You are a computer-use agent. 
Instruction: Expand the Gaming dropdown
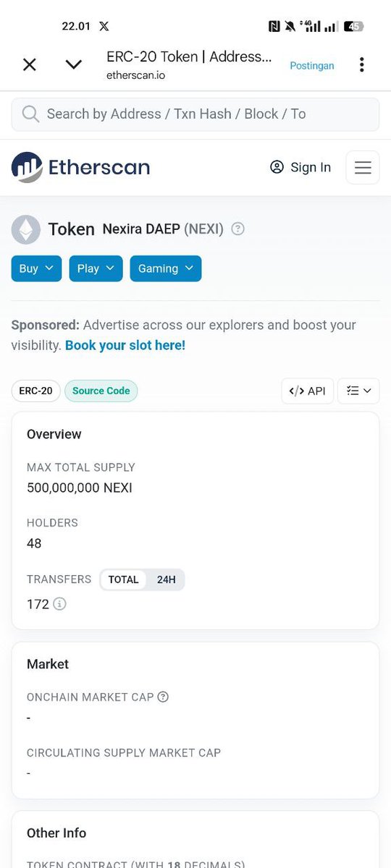165,268
